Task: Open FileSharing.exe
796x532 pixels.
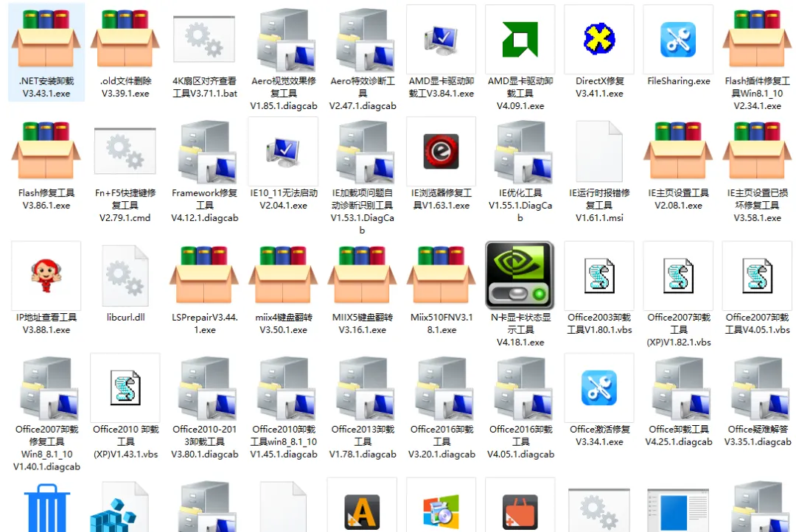Action: tap(678, 39)
